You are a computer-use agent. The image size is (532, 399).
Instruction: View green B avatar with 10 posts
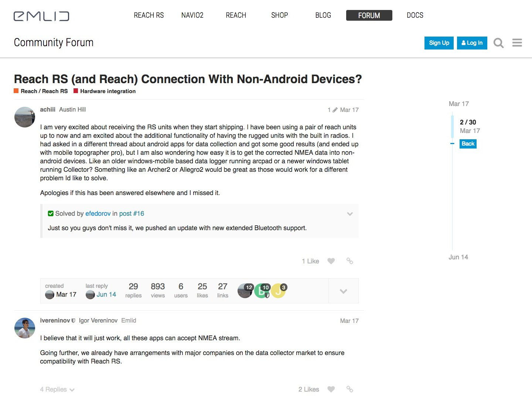point(262,290)
